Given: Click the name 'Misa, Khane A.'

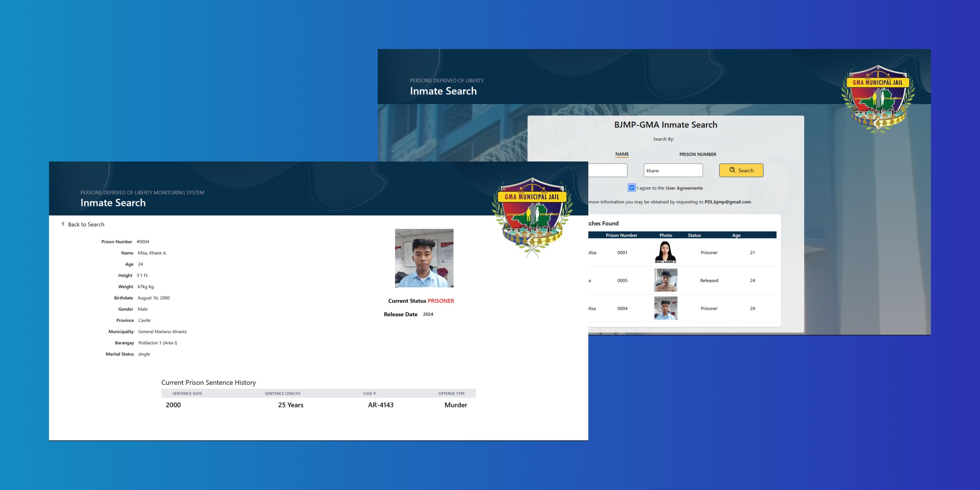Looking at the screenshot, I should pos(152,253).
